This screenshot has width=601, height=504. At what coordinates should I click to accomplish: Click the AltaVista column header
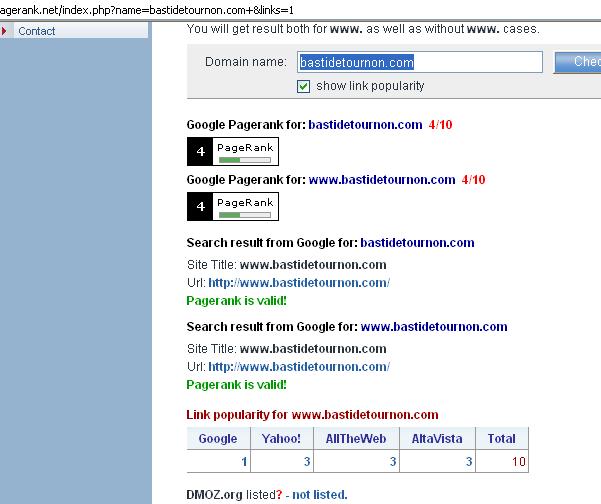click(x=437, y=438)
